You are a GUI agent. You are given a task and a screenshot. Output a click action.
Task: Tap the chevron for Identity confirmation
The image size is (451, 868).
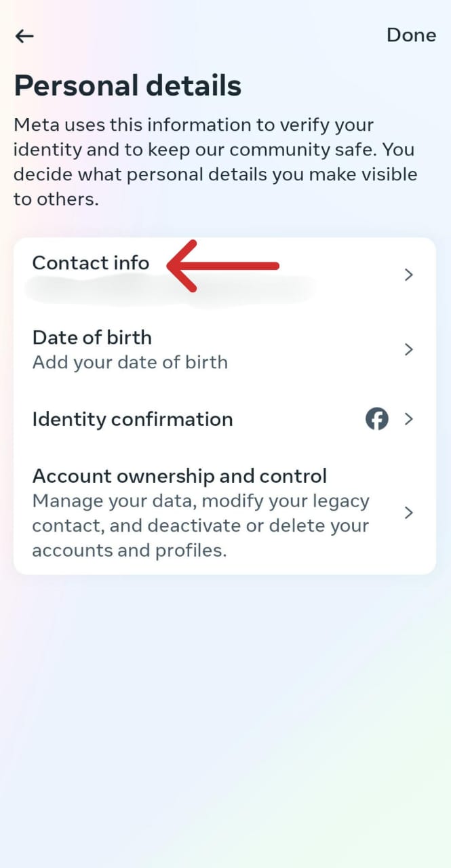[409, 418]
